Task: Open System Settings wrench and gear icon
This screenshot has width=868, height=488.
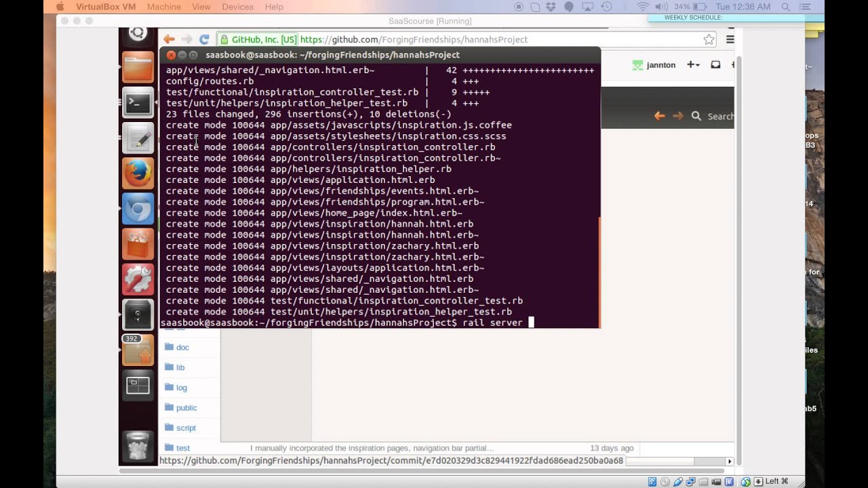Action: tap(138, 279)
